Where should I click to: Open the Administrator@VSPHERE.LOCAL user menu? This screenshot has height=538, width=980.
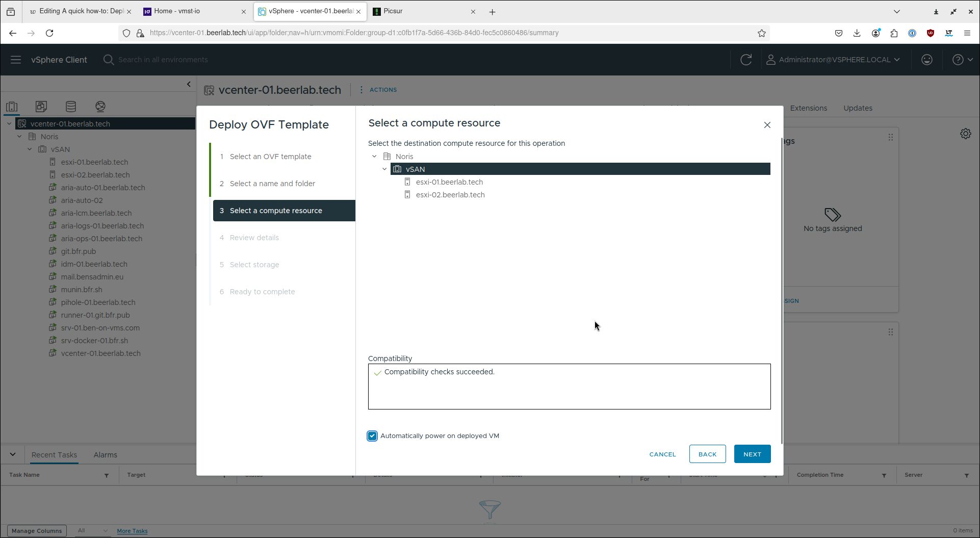[x=833, y=60]
